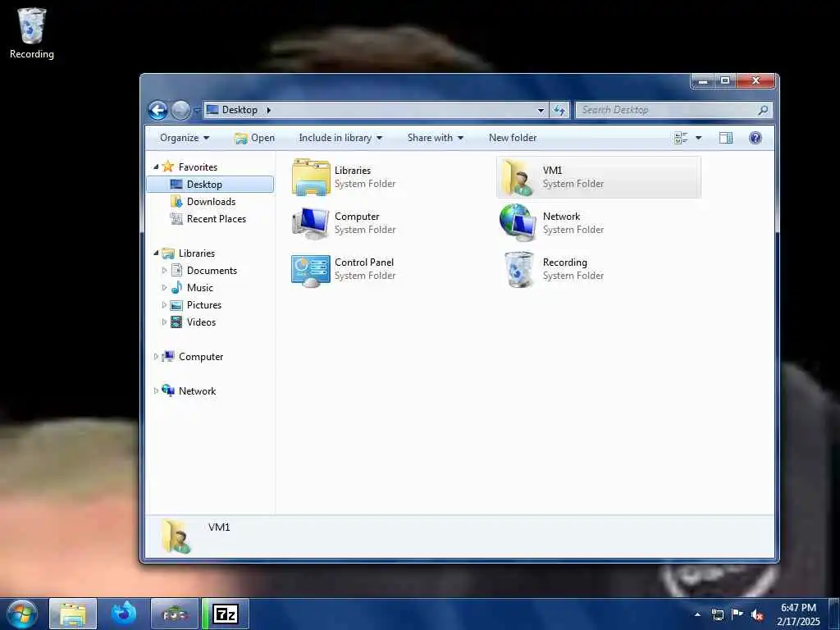Open Explorer help button
Screen dimensions: 840x630
[x=756, y=138]
